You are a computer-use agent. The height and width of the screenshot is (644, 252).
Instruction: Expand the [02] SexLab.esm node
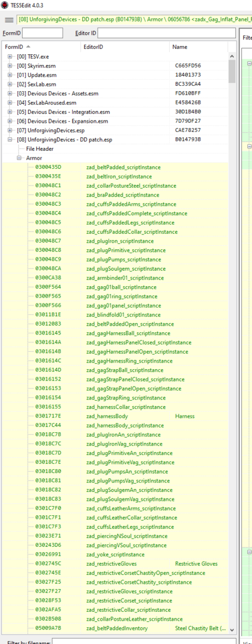tap(10, 84)
